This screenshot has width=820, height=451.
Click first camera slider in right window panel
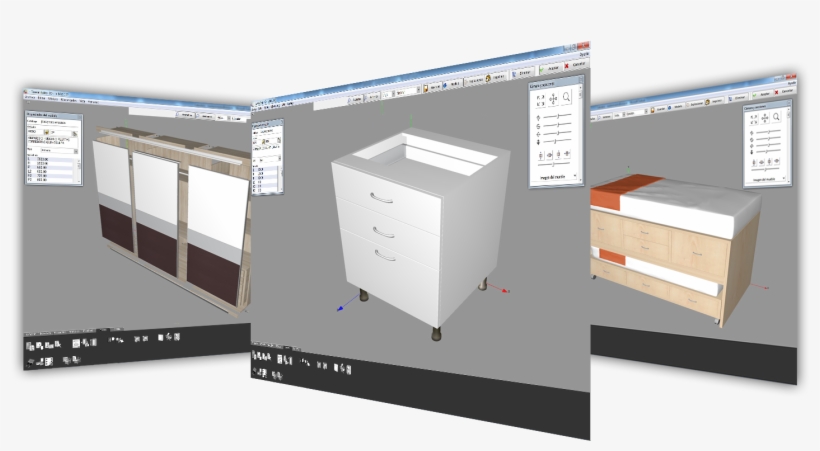[768, 132]
